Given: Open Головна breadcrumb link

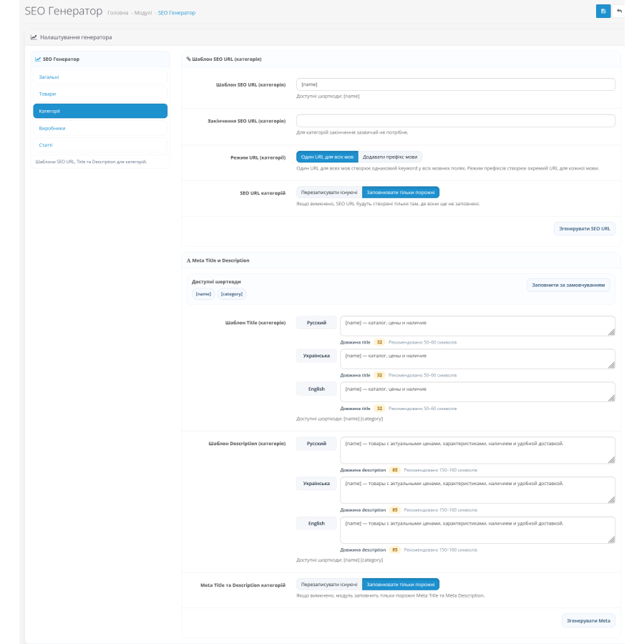Looking at the screenshot, I should pos(118,13).
